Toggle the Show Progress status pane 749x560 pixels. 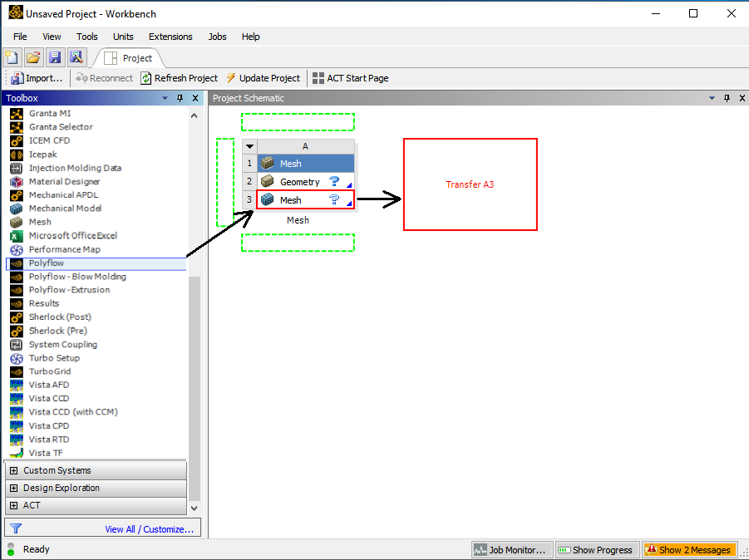click(x=596, y=549)
